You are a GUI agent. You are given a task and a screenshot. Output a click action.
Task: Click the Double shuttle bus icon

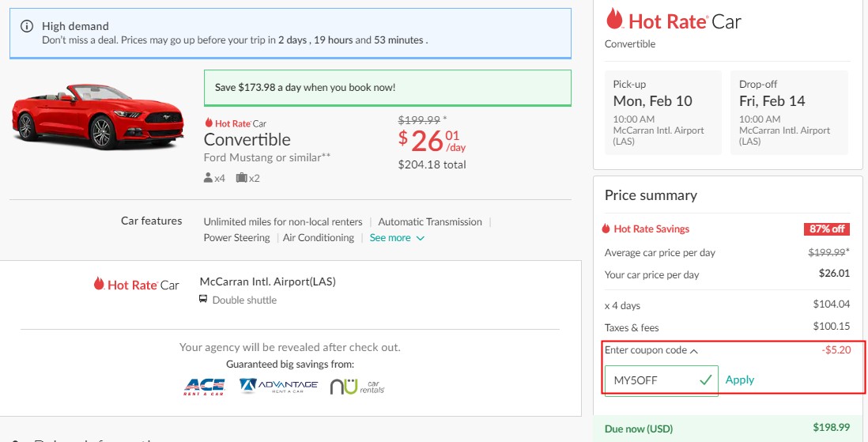coord(203,300)
